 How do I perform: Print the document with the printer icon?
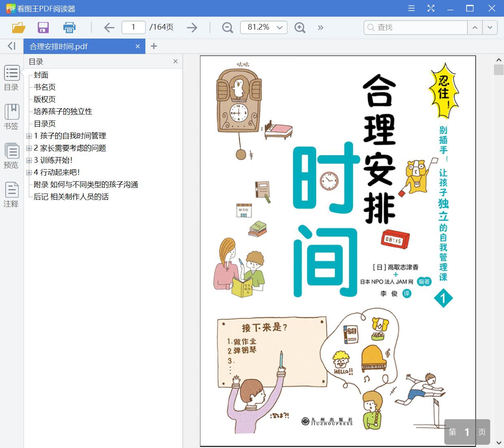coord(69,28)
